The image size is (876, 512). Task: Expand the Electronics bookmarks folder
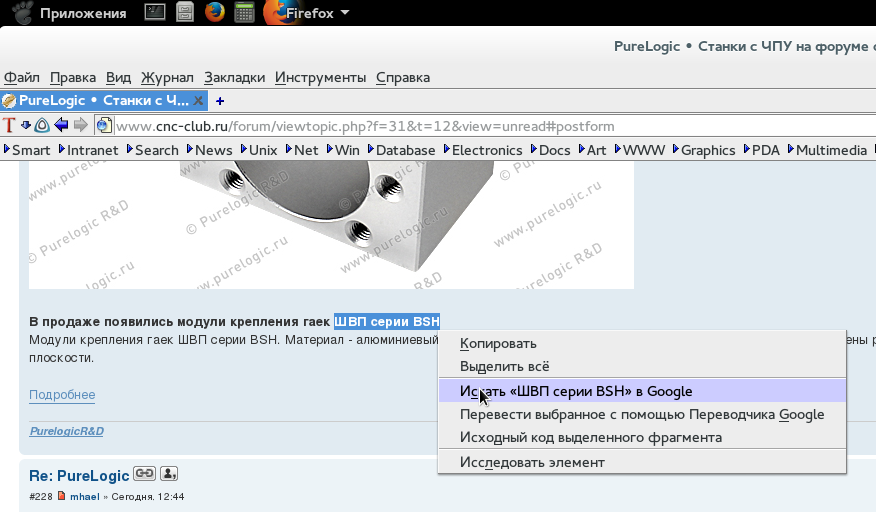pyautogui.click(x=483, y=150)
